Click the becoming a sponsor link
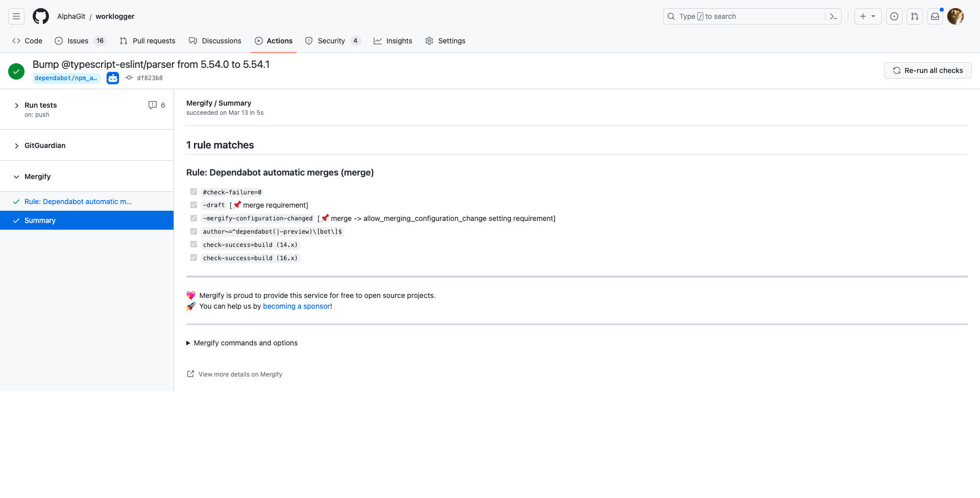Screen dimensions: 980x498 [x=297, y=306]
